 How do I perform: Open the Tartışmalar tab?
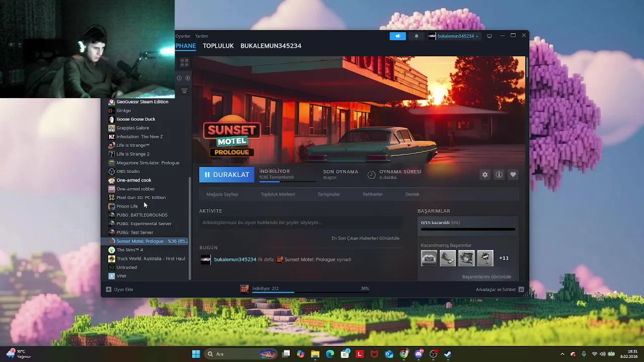click(x=329, y=194)
